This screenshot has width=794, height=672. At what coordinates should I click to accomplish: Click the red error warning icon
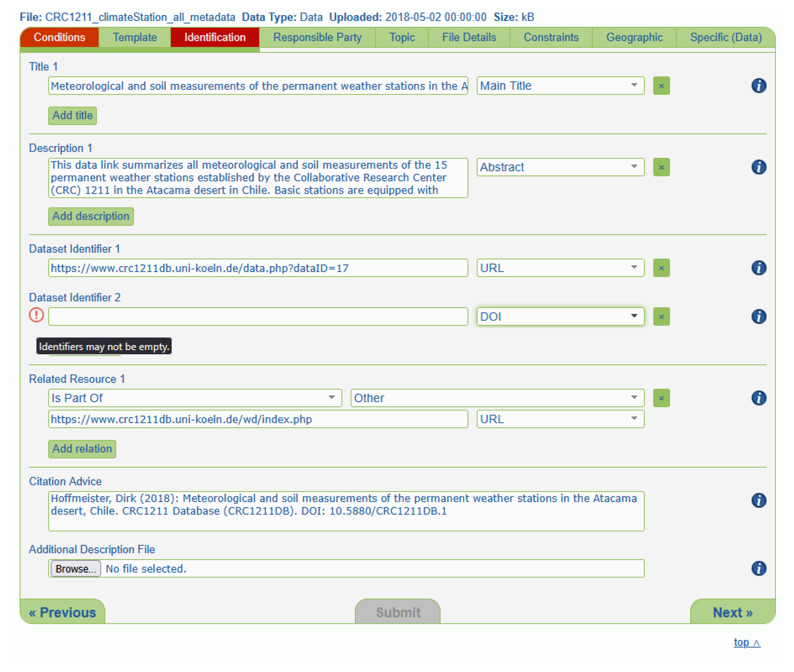37,315
